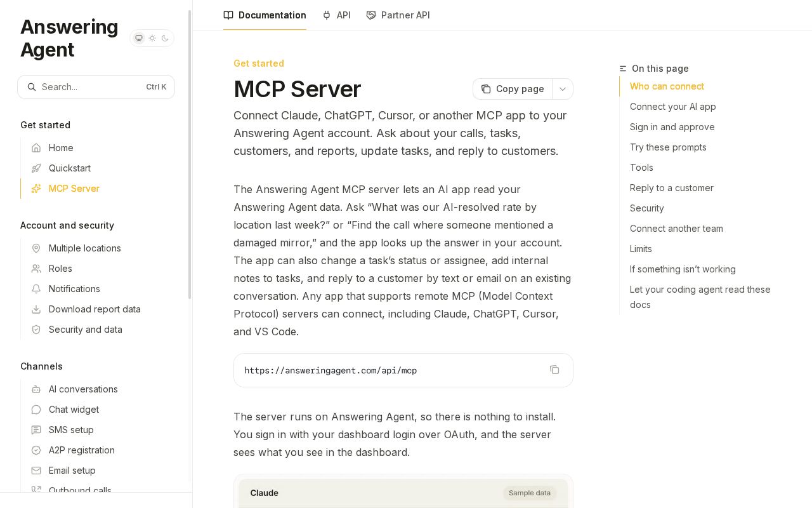Screen dimensions: 812x508
Task: Jump to Reply to a customer section
Action: (671, 188)
